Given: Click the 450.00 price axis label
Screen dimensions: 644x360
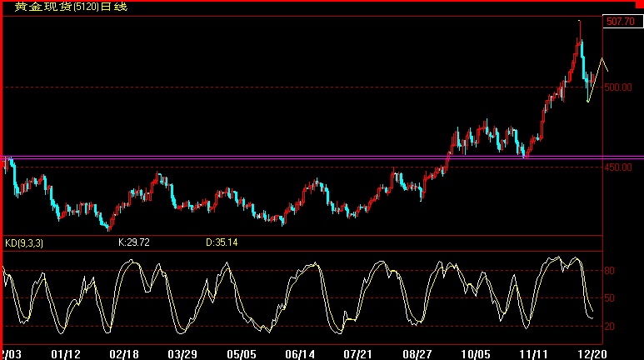Looking at the screenshot, I should [618, 167].
